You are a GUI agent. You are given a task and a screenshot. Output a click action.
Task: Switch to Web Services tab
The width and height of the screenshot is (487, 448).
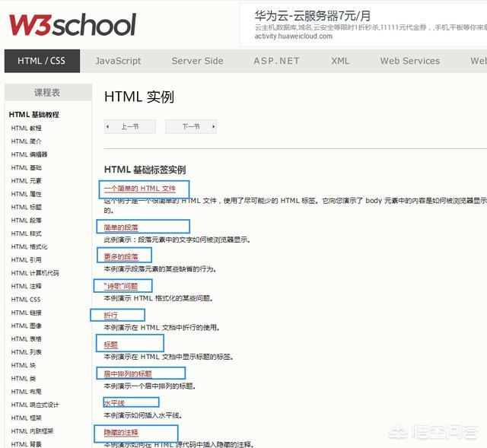[x=409, y=61]
